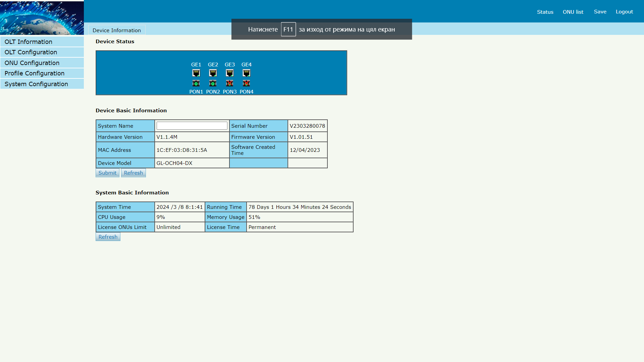Click the GE3 ethernet port icon
Image resolution: width=644 pixels, height=362 pixels.
[x=230, y=73]
